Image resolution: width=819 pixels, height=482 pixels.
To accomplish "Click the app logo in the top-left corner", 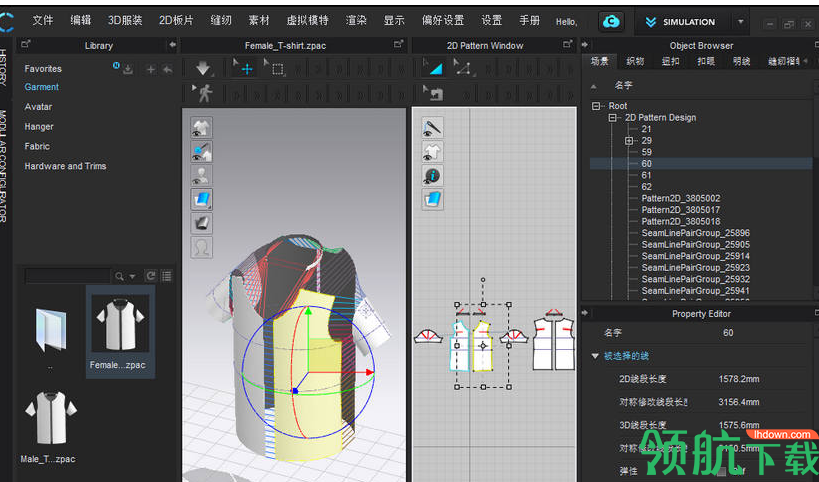I will [7, 21].
